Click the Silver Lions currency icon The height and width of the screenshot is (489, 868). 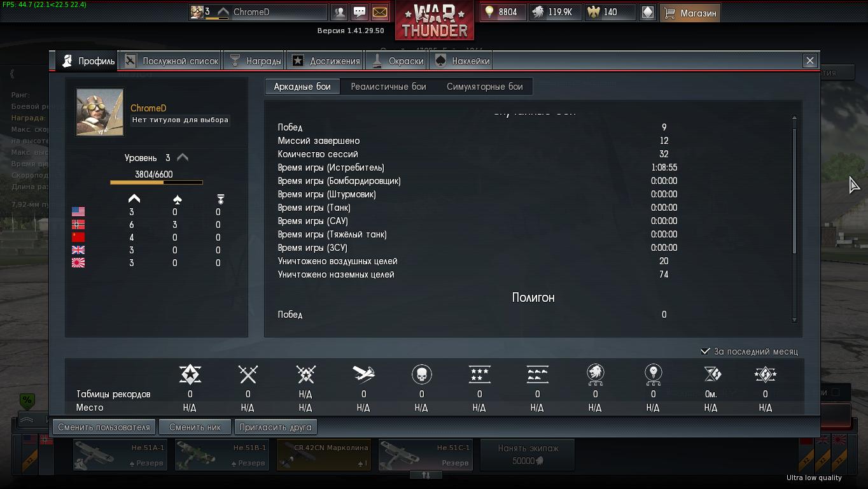point(538,12)
